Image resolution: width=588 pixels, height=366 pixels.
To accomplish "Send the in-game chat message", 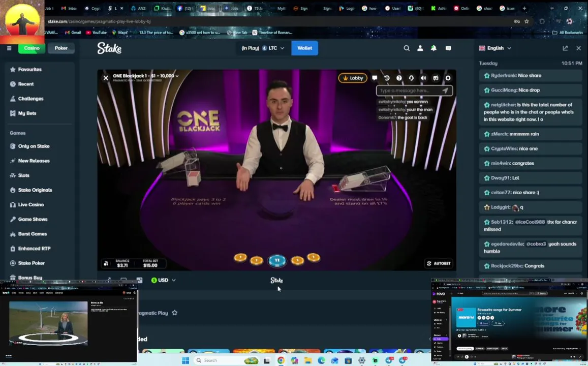I will click(x=445, y=90).
